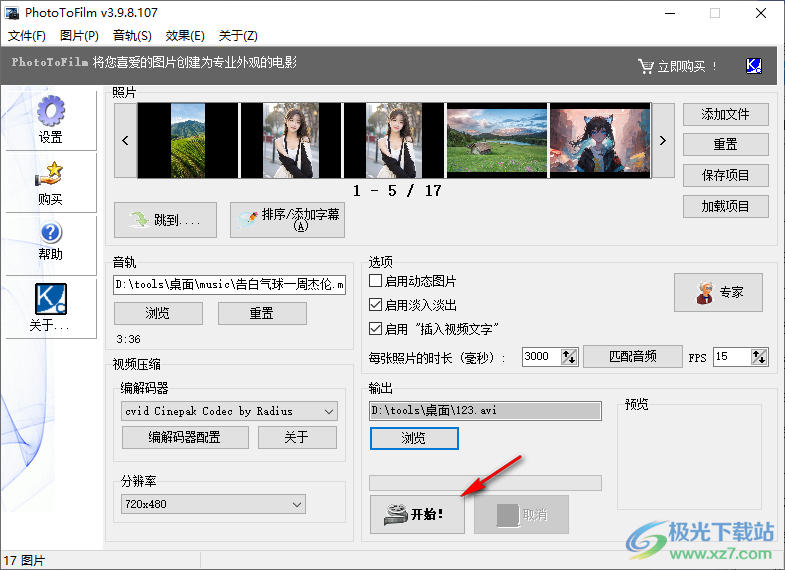Click the 立即购买 shopping cart link
The image size is (785, 570).
click(677, 66)
